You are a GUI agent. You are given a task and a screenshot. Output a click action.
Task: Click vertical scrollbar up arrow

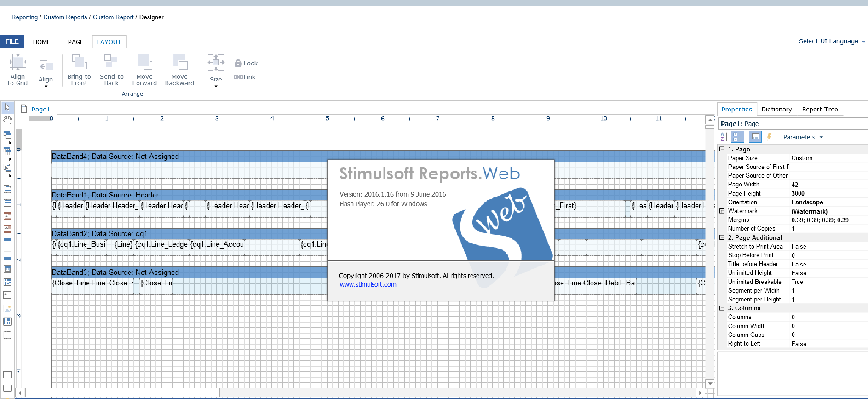click(x=710, y=120)
